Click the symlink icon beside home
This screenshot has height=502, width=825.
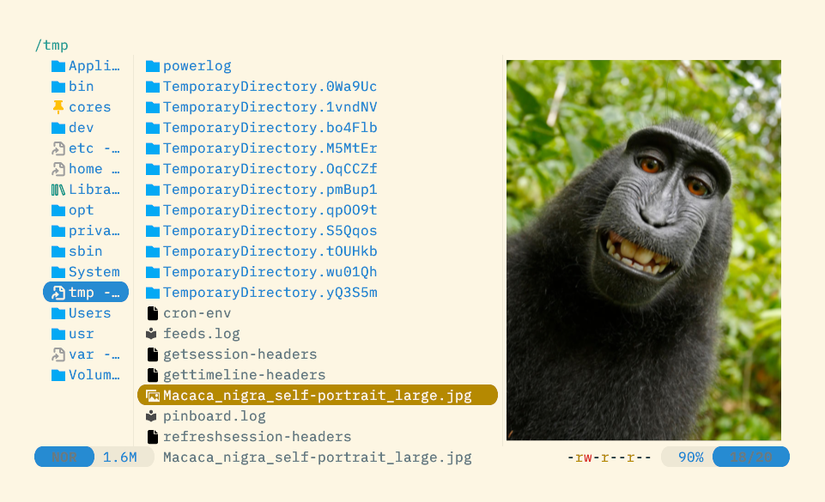(x=58, y=169)
